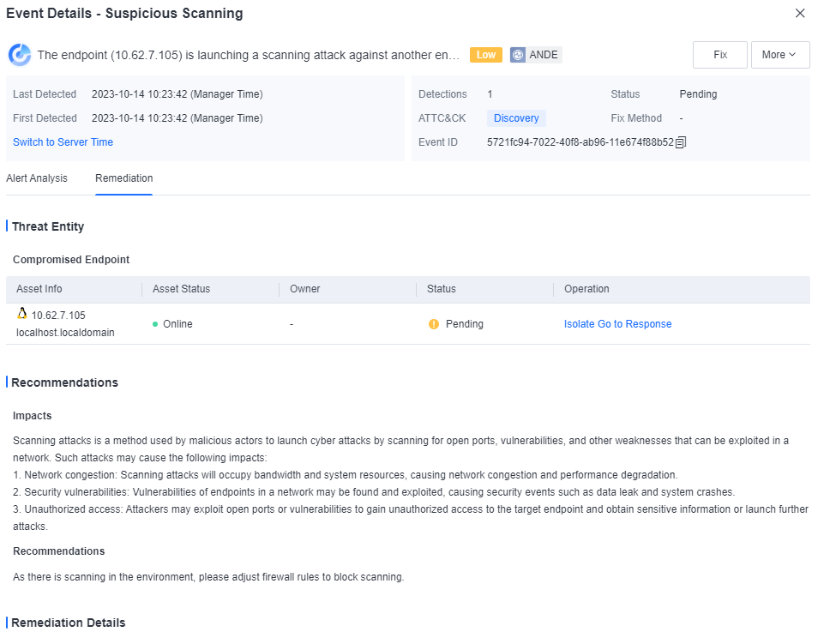Image resolution: width=824 pixels, height=644 pixels.
Task: Click the truncated event description text
Action: pos(249,55)
